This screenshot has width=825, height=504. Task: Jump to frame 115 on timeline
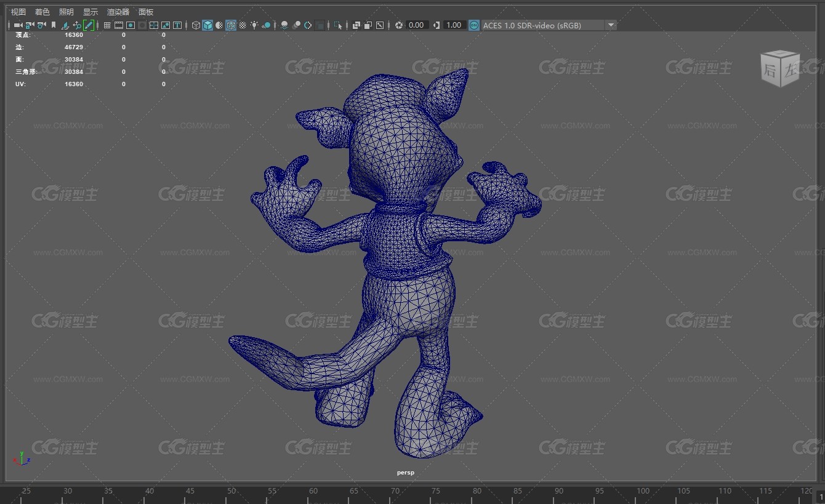click(x=765, y=490)
